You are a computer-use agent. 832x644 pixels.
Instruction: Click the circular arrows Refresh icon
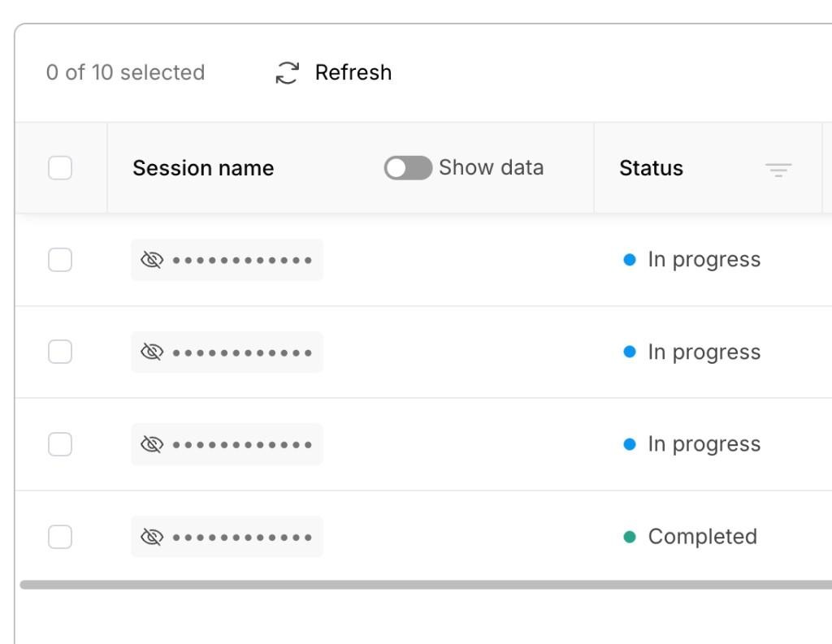[287, 72]
